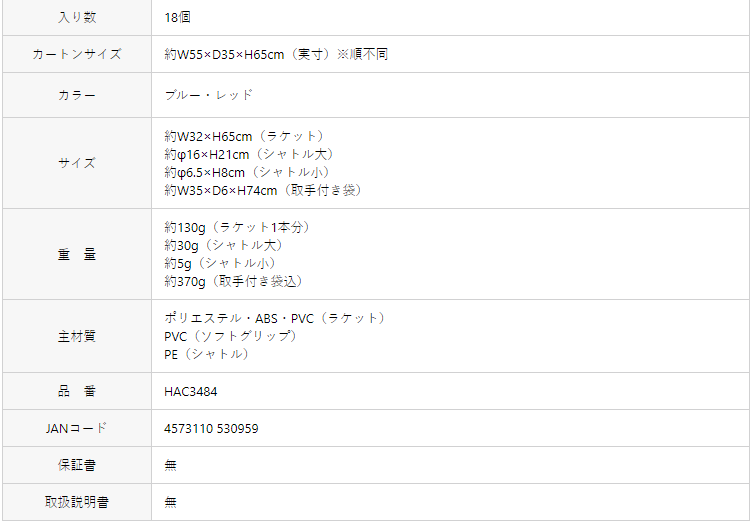753x523 pixels.
Task: Select the product number HAC3484
Action: tap(191, 391)
